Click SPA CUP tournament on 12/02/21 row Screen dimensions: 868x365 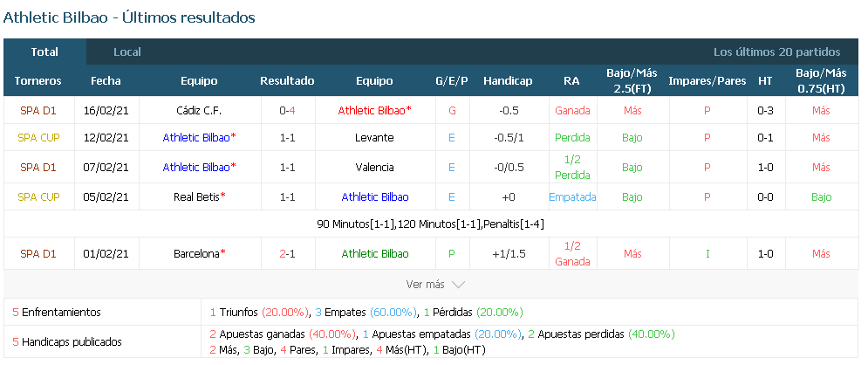click(38, 138)
